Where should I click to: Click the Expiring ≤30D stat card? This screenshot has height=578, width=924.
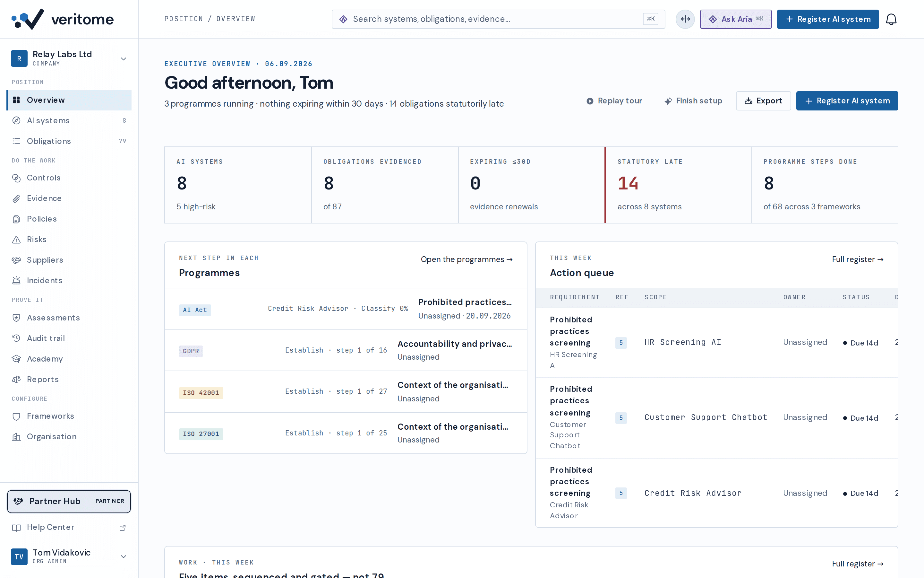click(x=532, y=185)
